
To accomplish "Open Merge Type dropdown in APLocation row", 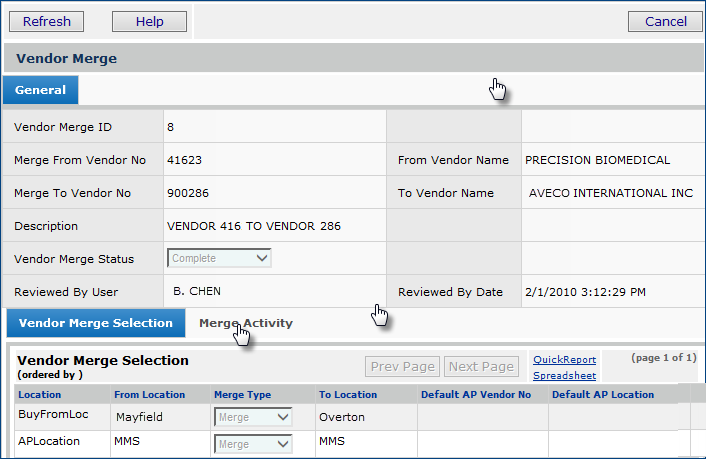I will click(x=253, y=444).
